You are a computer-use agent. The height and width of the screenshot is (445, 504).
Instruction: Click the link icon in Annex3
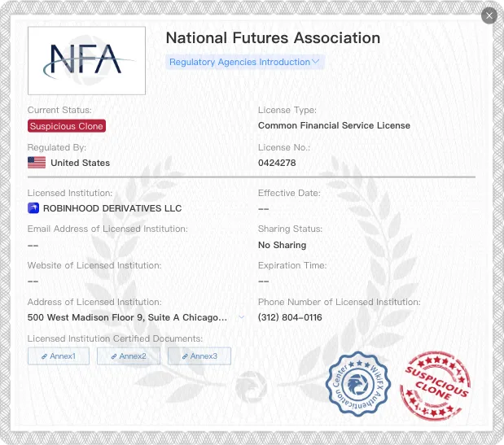click(185, 356)
